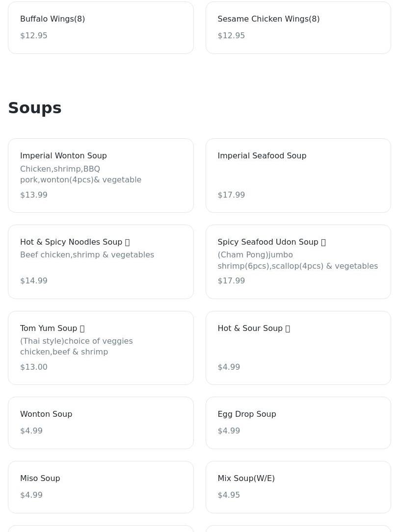Click the Hot & Sour Soup title
This screenshot has height=532, width=399.
(250, 329)
